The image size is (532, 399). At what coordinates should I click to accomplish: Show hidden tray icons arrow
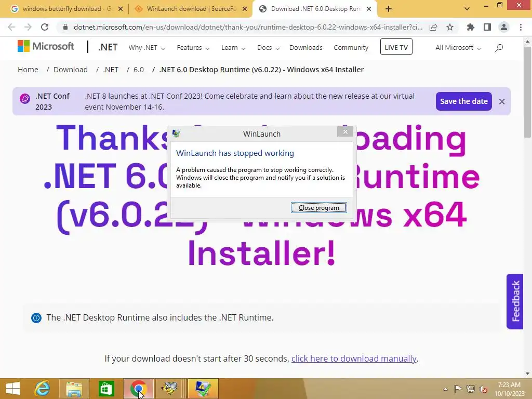click(445, 389)
